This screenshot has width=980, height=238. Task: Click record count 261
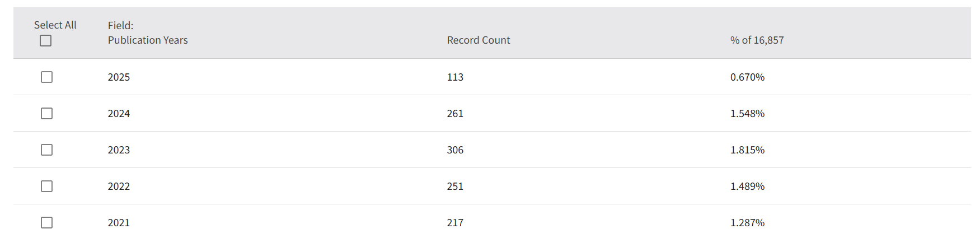click(455, 114)
